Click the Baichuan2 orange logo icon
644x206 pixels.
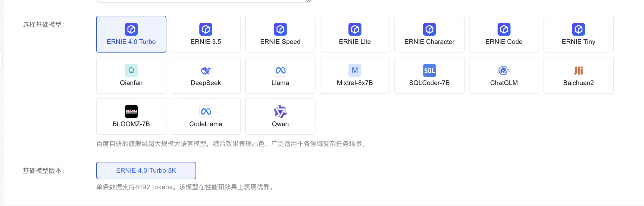click(578, 70)
